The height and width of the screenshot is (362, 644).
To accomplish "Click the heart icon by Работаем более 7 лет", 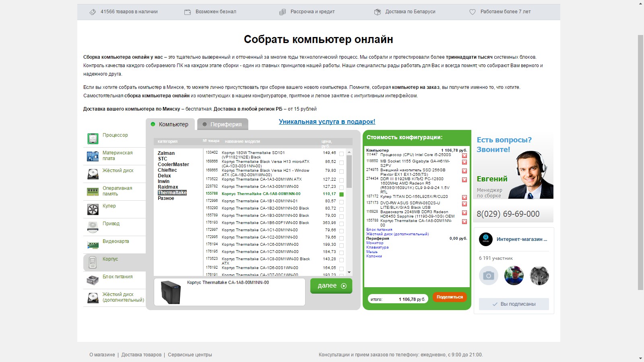I will (473, 12).
